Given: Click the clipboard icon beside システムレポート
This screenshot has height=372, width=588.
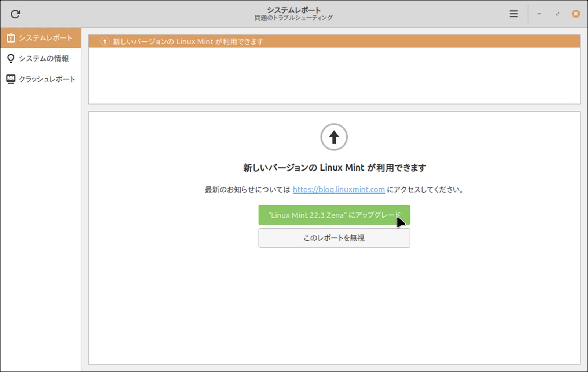Looking at the screenshot, I should (x=11, y=38).
